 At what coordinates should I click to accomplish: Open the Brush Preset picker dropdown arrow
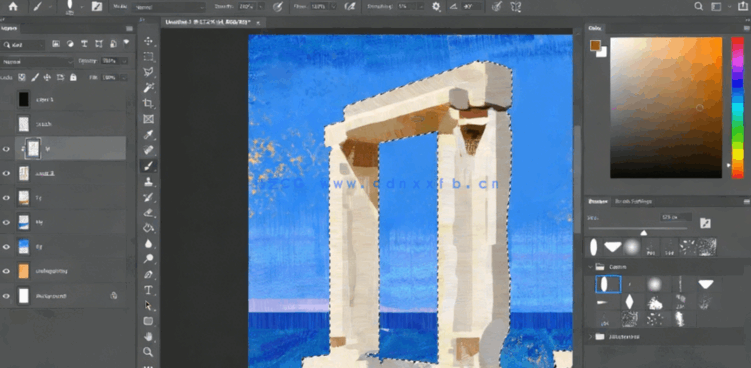pyautogui.click(x=81, y=7)
